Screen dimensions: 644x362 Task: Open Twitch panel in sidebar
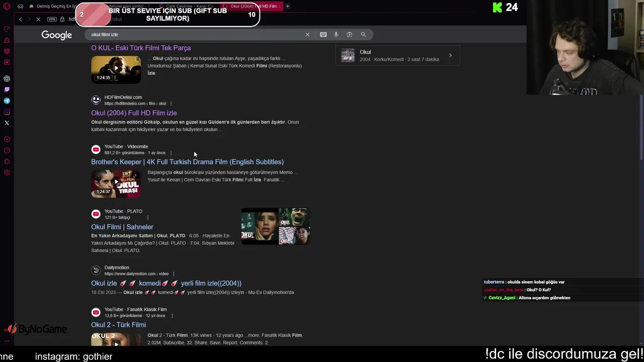pyautogui.click(x=7, y=89)
